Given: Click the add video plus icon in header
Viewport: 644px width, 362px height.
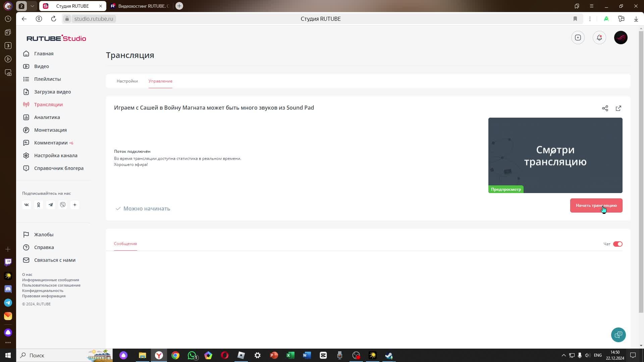Looking at the screenshot, I should [578, 38].
